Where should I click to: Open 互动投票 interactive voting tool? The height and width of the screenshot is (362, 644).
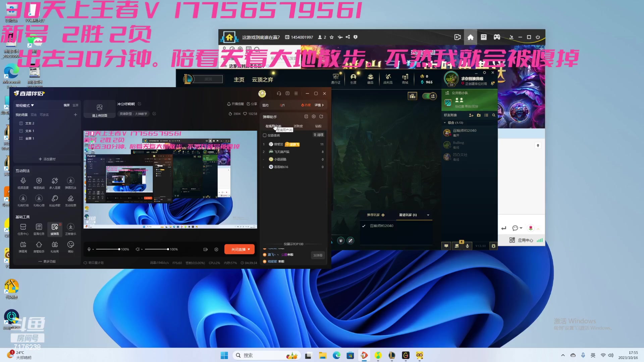[x=70, y=201]
